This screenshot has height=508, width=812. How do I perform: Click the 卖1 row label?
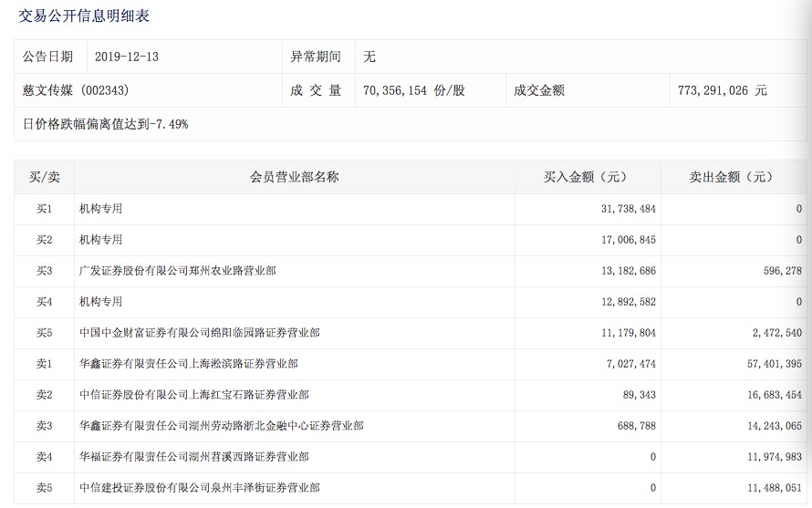pyautogui.click(x=44, y=364)
